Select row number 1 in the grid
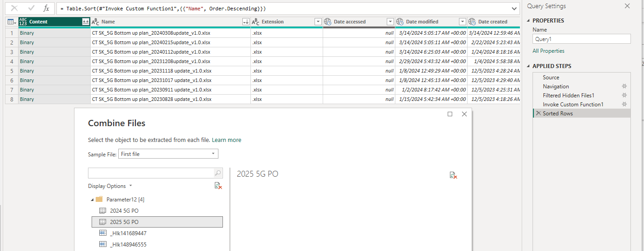Screen dimensions: 644x251 coord(12,33)
